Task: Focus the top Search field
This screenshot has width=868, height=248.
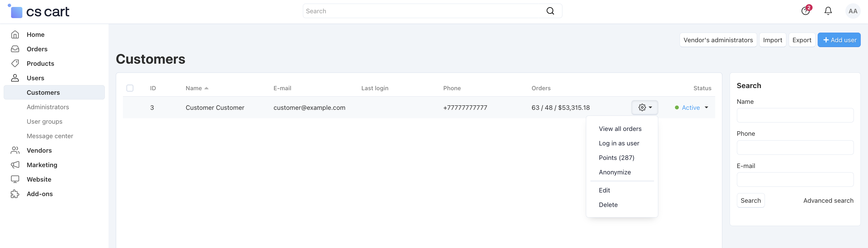Action: (432, 11)
